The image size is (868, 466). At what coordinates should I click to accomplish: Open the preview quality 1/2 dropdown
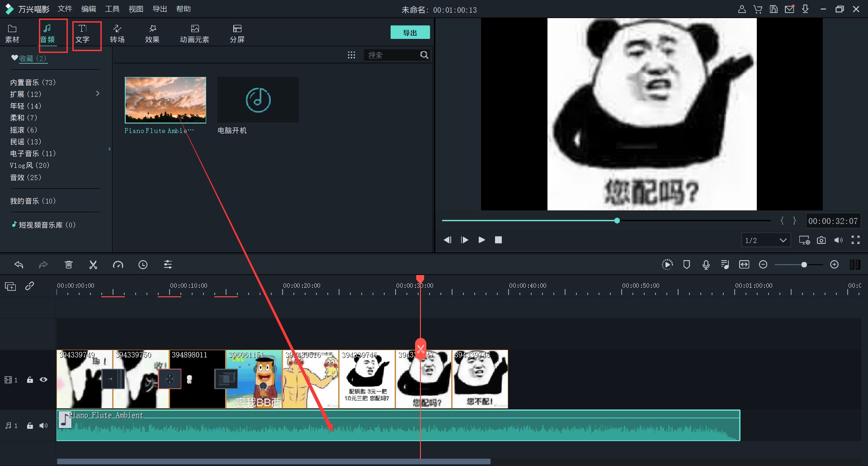pos(766,240)
